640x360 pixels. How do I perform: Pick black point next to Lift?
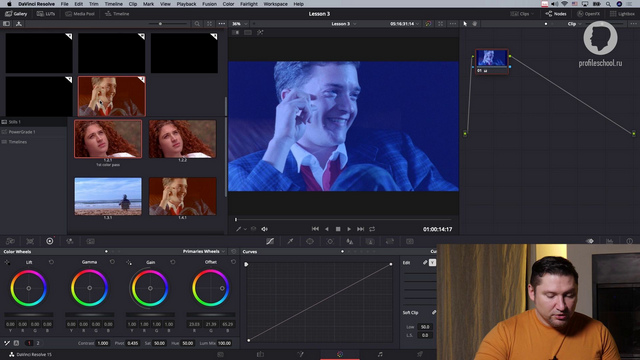(x=7, y=262)
